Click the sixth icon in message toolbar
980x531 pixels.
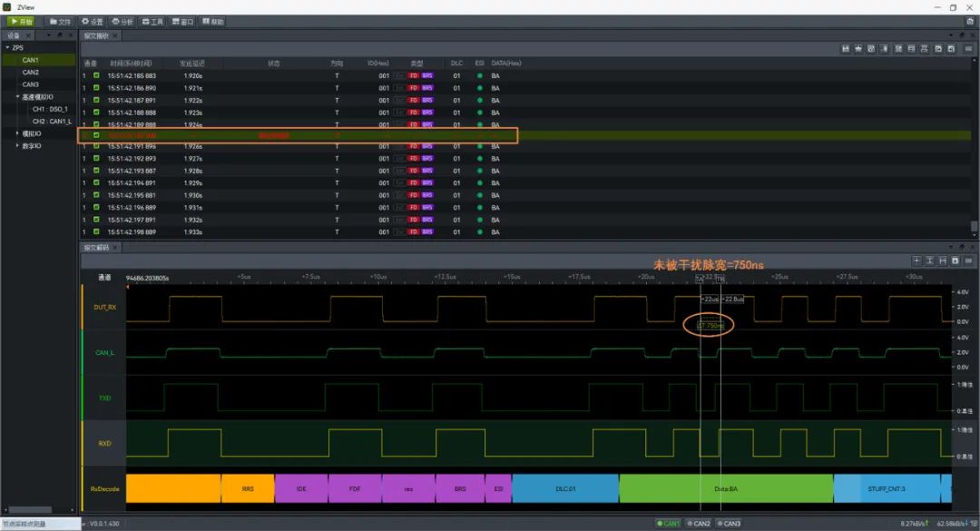point(911,49)
